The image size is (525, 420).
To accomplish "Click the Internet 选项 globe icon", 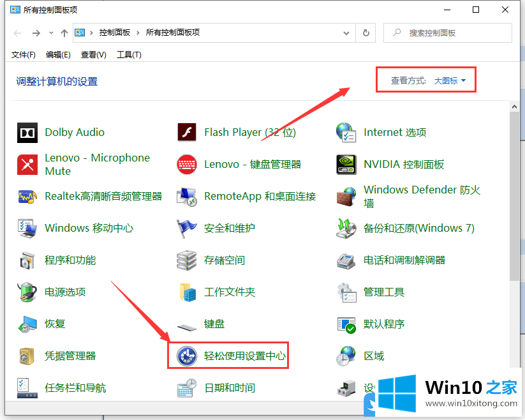I will point(346,132).
